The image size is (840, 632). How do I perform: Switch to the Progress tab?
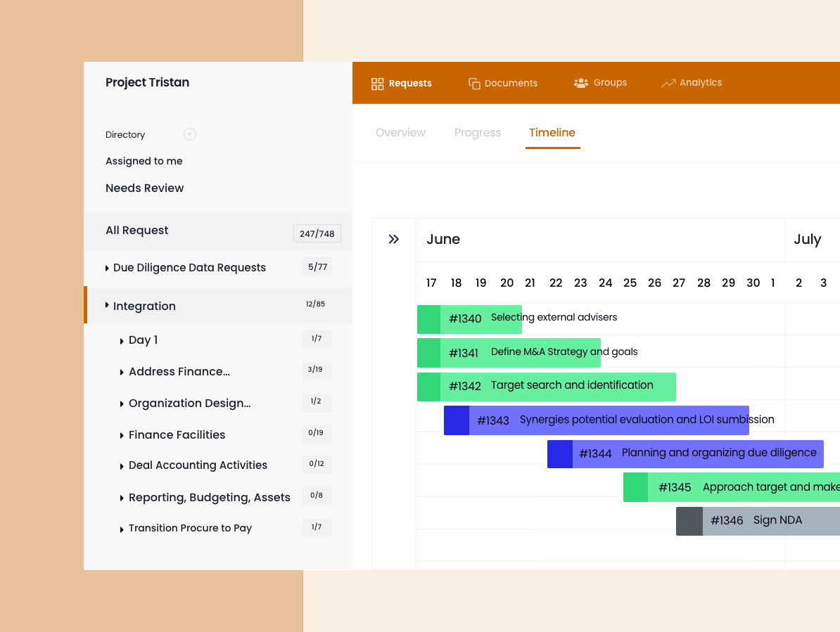pyautogui.click(x=477, y=133)
